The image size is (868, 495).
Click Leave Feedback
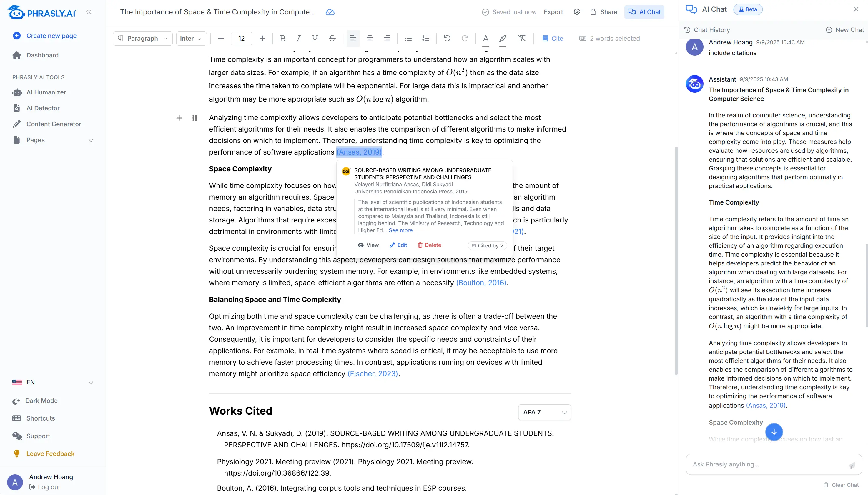[x=44, y=454]
